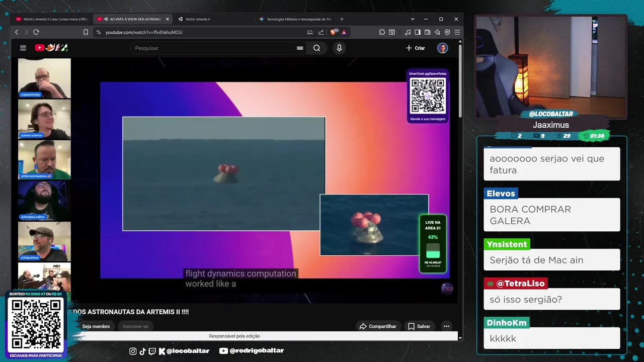Reload the page

point(36,32)
